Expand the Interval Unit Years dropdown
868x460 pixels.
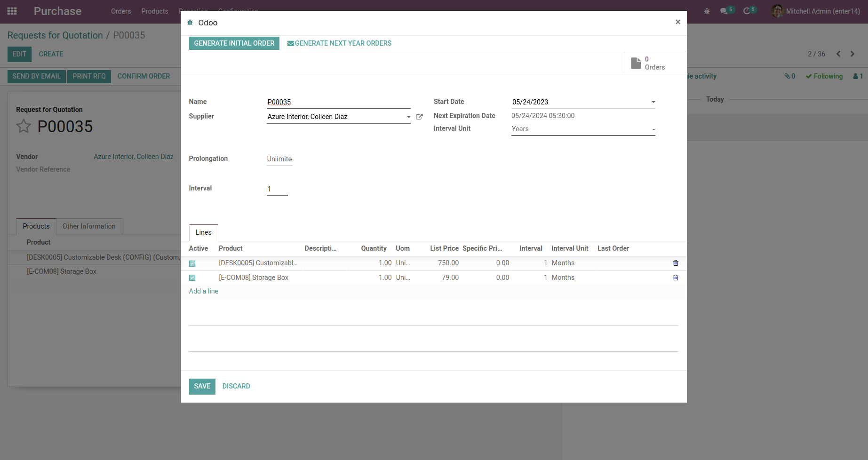(x=583, y=129)
